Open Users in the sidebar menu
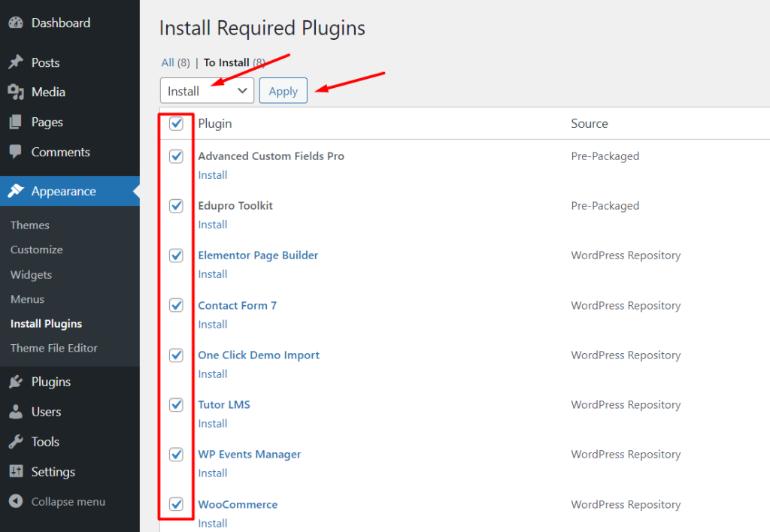Image resolution: width=770 pixels, height=532 pixels. tap(46, 412)
